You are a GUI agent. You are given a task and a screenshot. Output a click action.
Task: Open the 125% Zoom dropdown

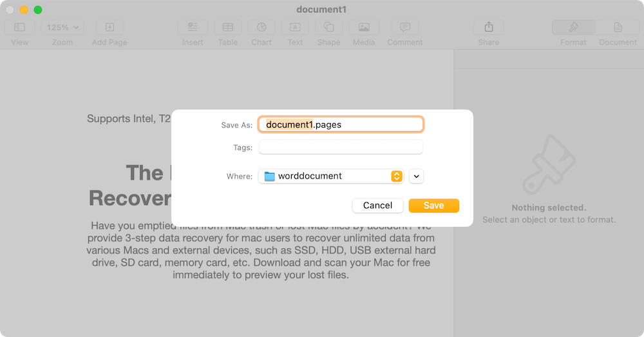coord(62,28)
